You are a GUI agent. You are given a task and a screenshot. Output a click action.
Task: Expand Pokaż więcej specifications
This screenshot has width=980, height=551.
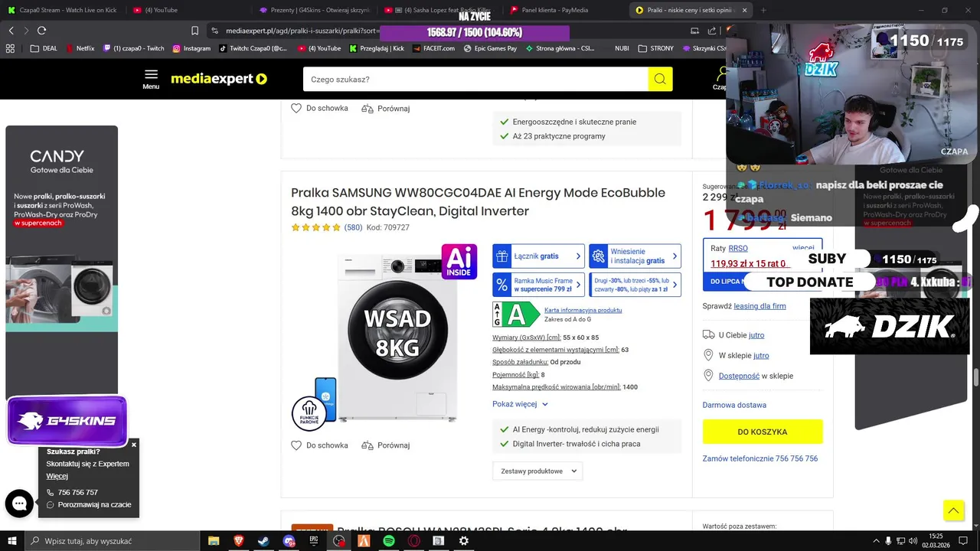521,404
